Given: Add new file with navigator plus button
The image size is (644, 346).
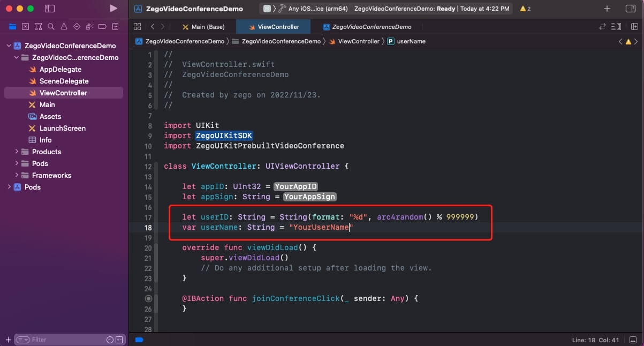Looking at the screenshot, I should coord(8,340).
